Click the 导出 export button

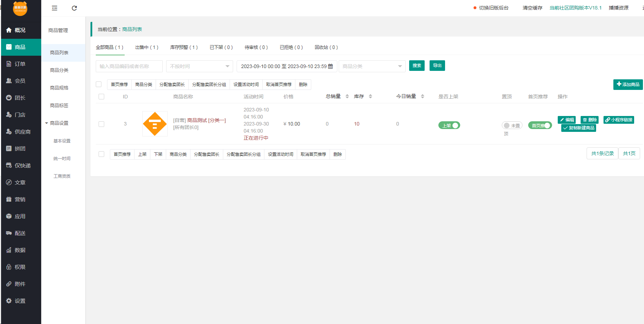pos(437,66)
